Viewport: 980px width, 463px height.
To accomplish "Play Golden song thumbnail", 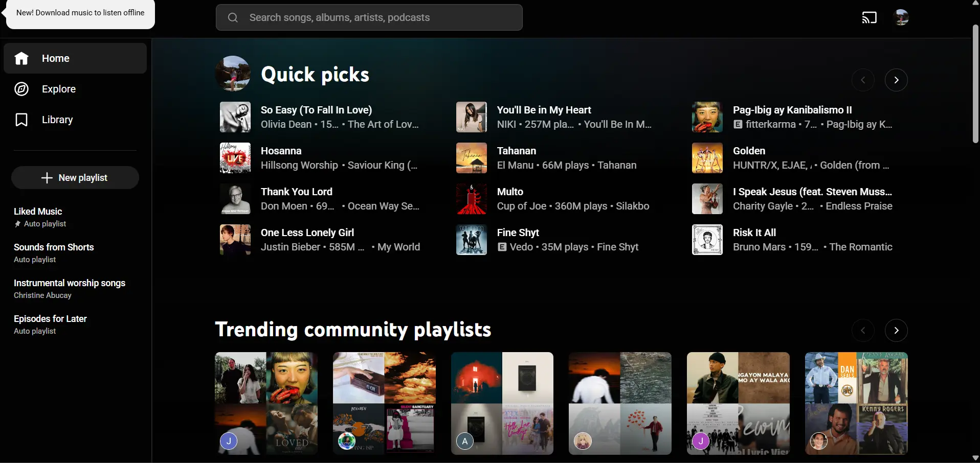I will 707,158.
